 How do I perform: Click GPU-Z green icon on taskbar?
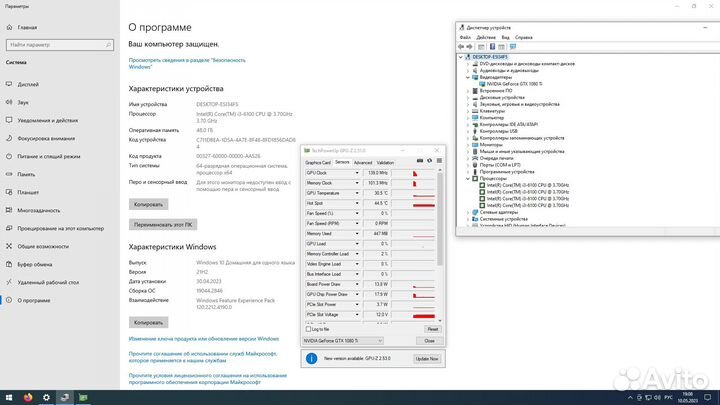pyautogui.click(x=83, y=397)
